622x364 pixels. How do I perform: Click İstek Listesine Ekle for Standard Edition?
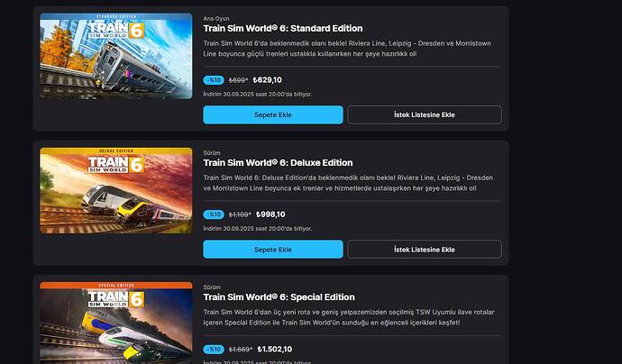coord(425,114)
